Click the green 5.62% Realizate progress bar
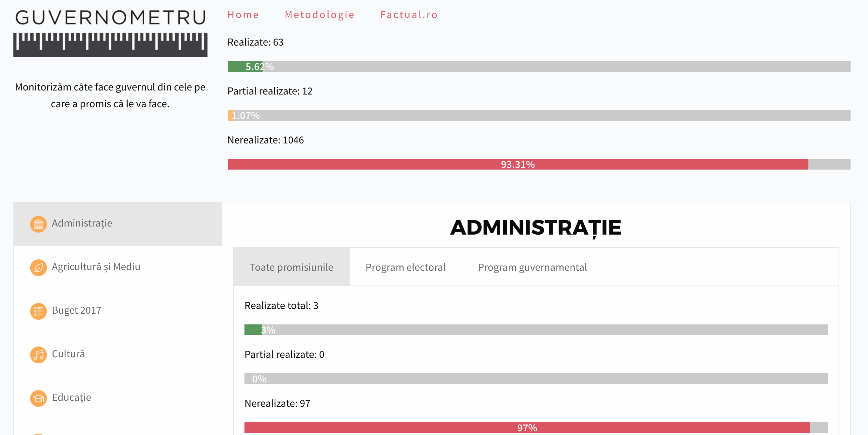The width and height of the screenshot is (868, 435). [x=245, y=66]
